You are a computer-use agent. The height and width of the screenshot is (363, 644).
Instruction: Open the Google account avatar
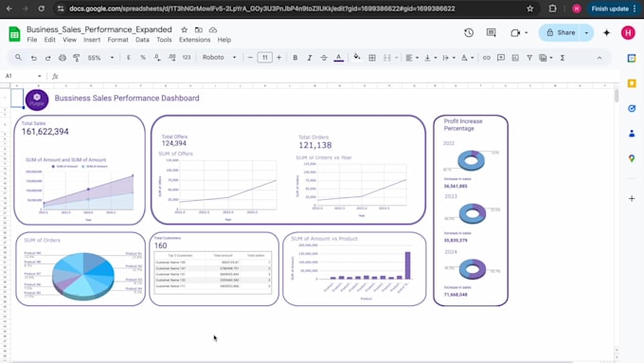pos(628,33)
